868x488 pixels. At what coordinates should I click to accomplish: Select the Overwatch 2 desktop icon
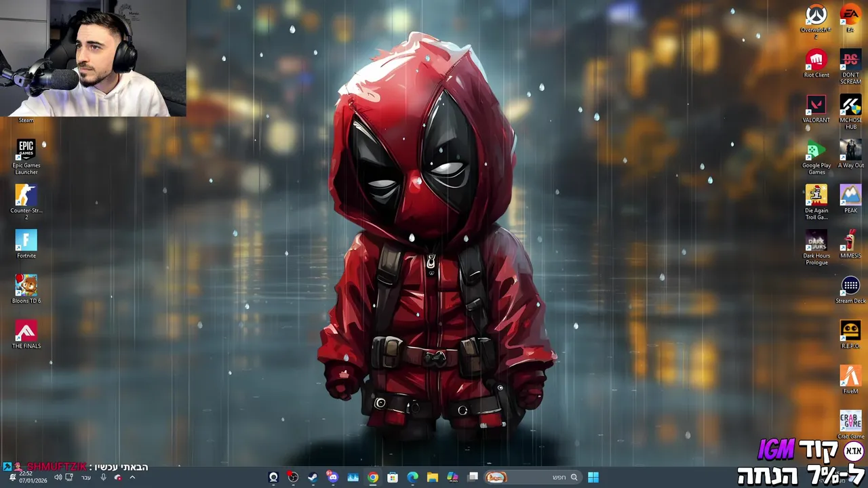pos(816,21)
